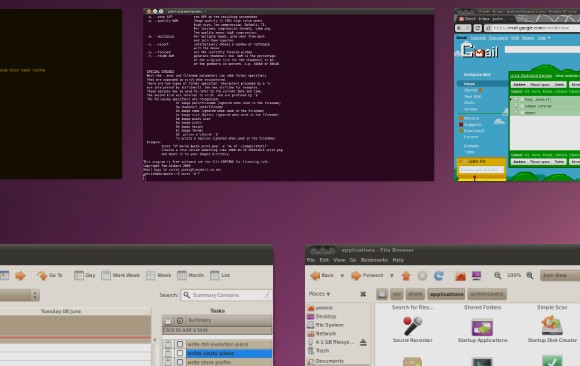Open the Places sidebar dropdown
Screen dimensions: 580x366
click(319, 294)
